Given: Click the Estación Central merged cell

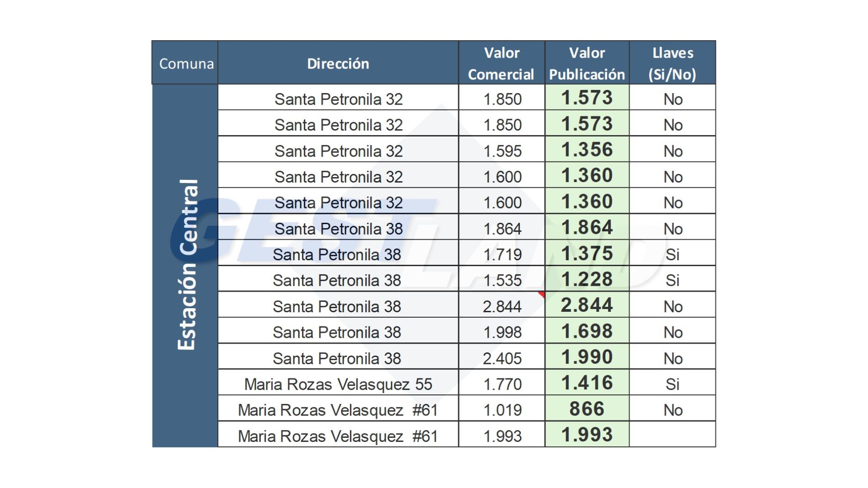Looking at the screenshot, I should (185, 265).
